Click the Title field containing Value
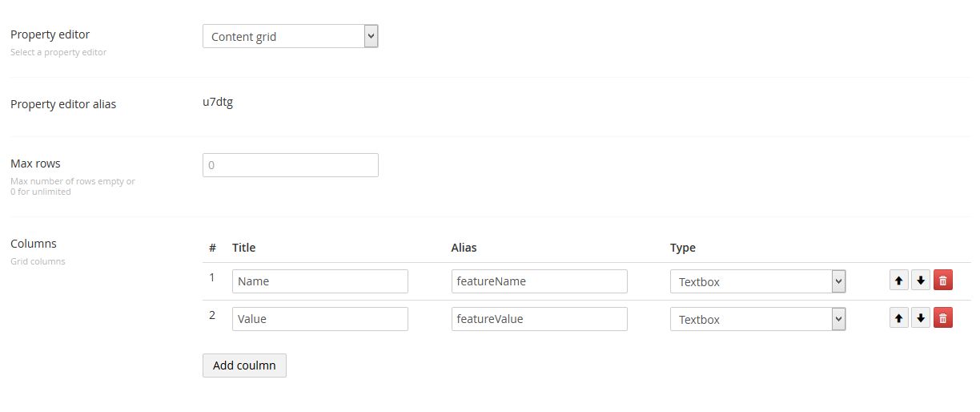 point(319,319)
